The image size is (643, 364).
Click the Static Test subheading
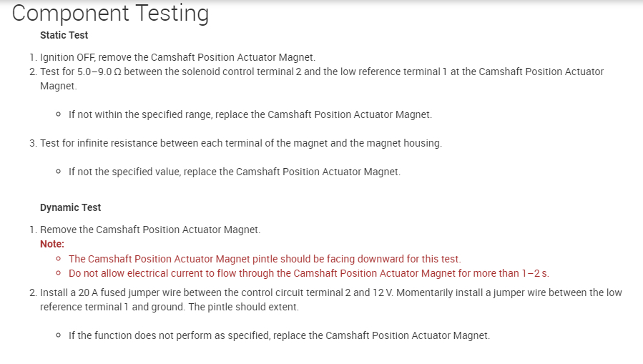point(64,35)
